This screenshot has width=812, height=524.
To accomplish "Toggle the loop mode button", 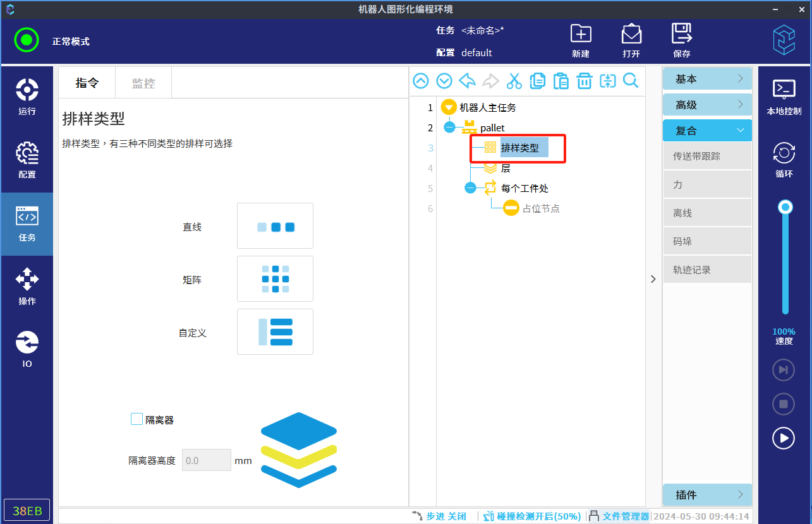I will tap(784, 159).
